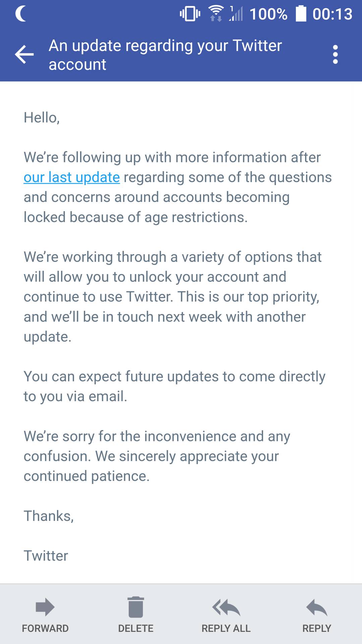
Task: Open the three-dot overflow menu
Action: [335, 54]
